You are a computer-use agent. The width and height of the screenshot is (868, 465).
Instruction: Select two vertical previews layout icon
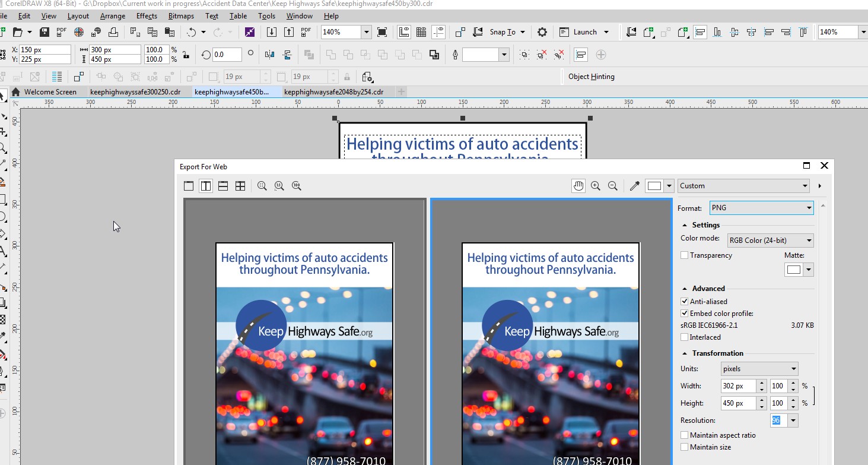pos(206,186)
